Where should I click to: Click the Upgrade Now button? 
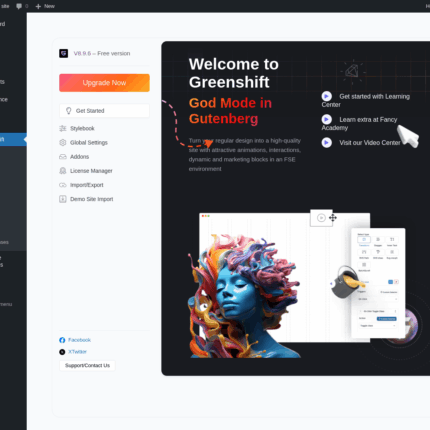click(x=104, y=83)
